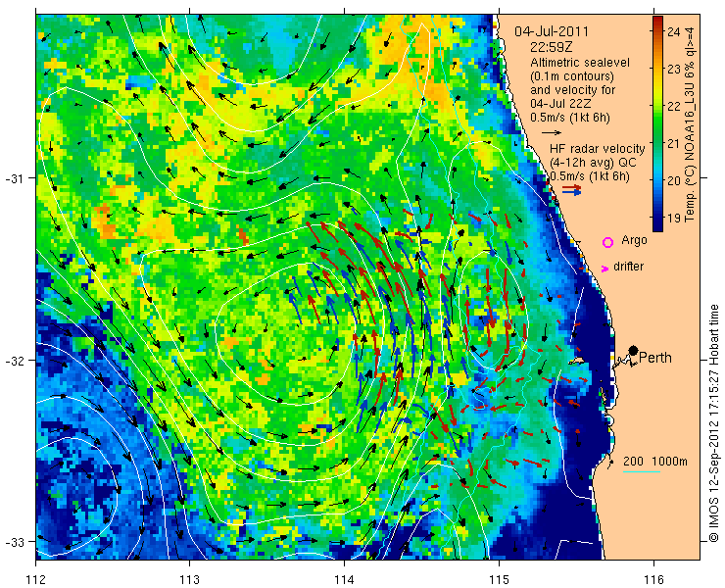Image resolution: width=725 pixels, height=588 pixels.
Task: Click the drifter legend label
Action: [x=628, y=267]
